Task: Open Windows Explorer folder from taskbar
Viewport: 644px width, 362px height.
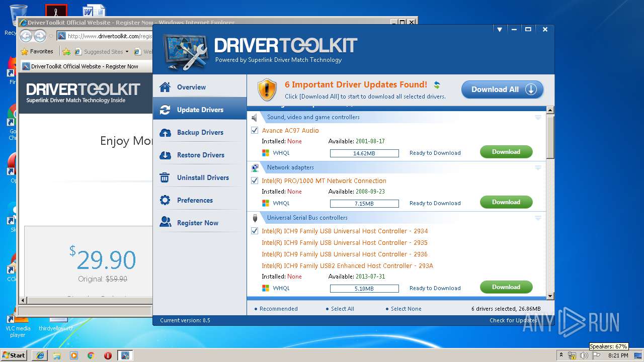Action: [57, 355]
